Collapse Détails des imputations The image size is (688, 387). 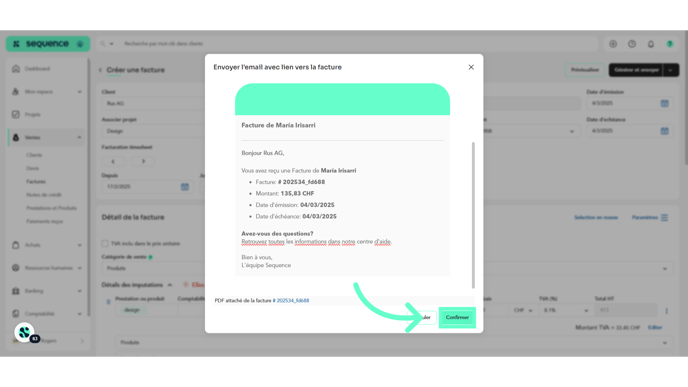point(169,285)
